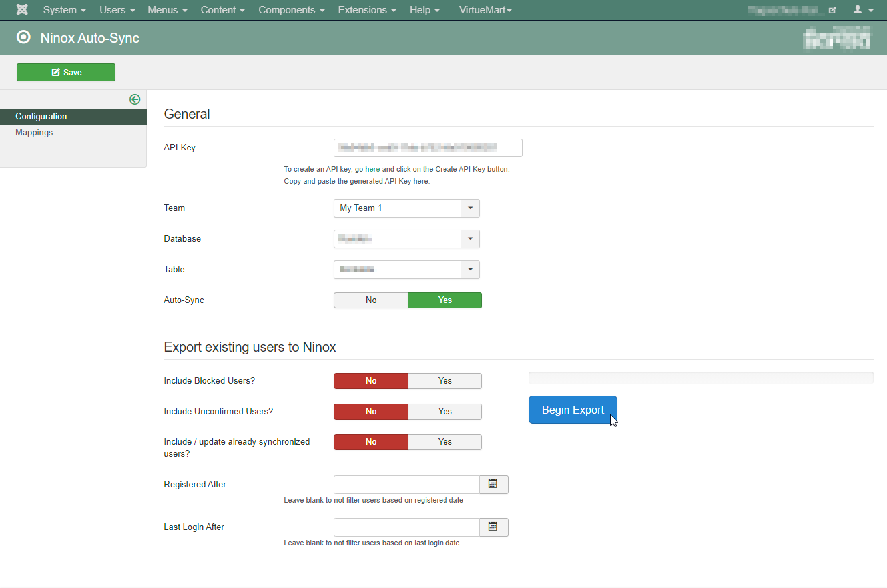Viewport: 887px width, 588px height.
Task: Open the Help menu
Action: (x=424, y=10)
